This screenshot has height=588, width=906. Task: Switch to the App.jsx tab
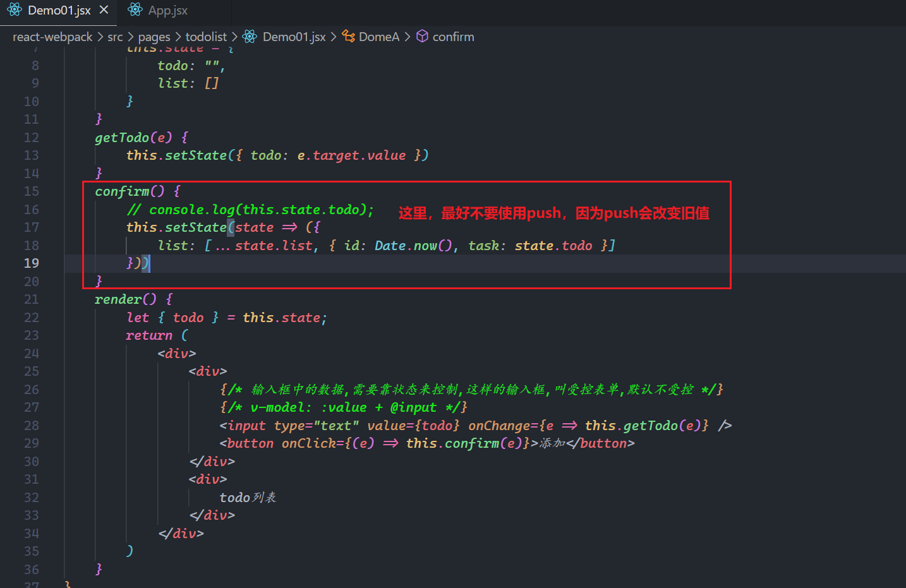pos(167,10)
